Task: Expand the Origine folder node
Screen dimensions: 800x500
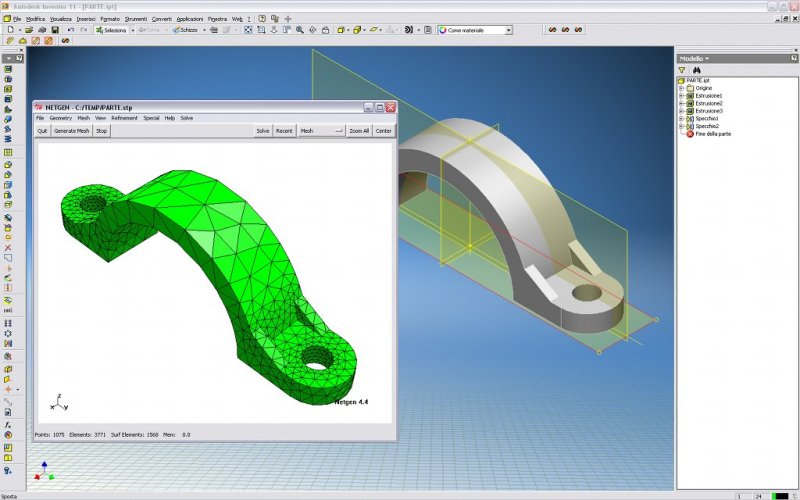Action: coord(681,88)
